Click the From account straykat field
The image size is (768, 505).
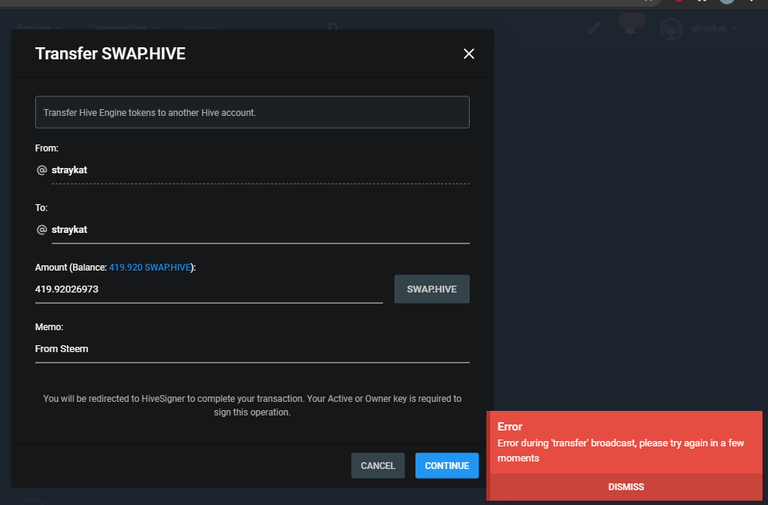pyautogui.click(x=260, y=170)
